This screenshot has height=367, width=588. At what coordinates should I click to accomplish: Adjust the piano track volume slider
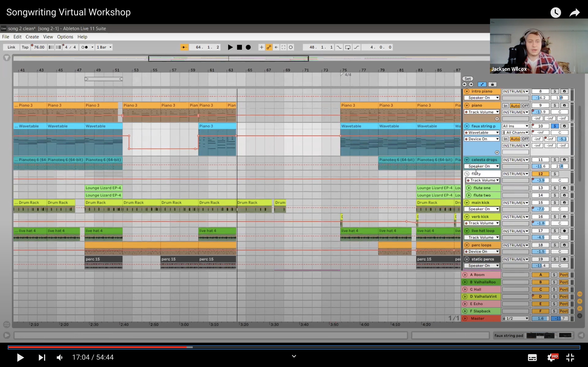tap(540, 112)
